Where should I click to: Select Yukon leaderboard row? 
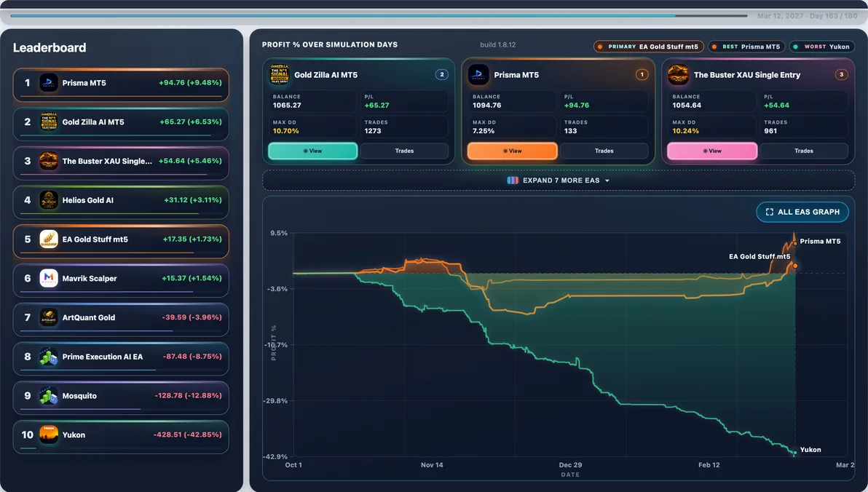121,437
